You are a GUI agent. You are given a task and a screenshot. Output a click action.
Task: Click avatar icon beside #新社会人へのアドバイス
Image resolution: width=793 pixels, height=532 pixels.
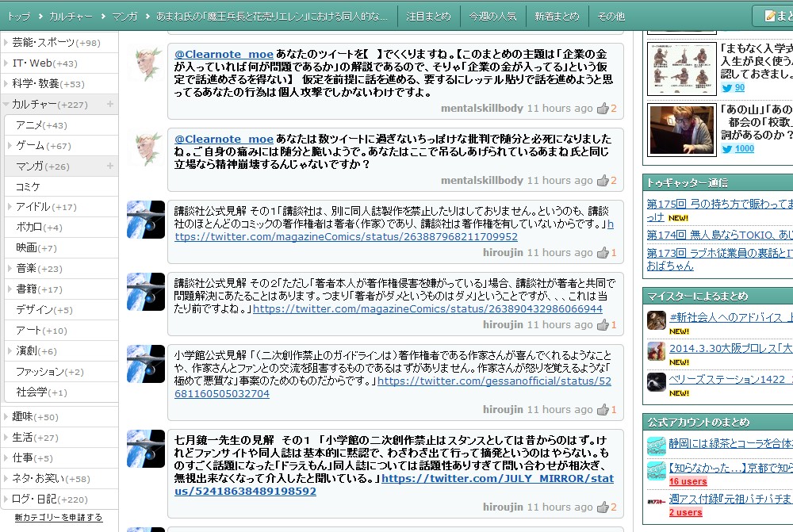click(657, 320)
